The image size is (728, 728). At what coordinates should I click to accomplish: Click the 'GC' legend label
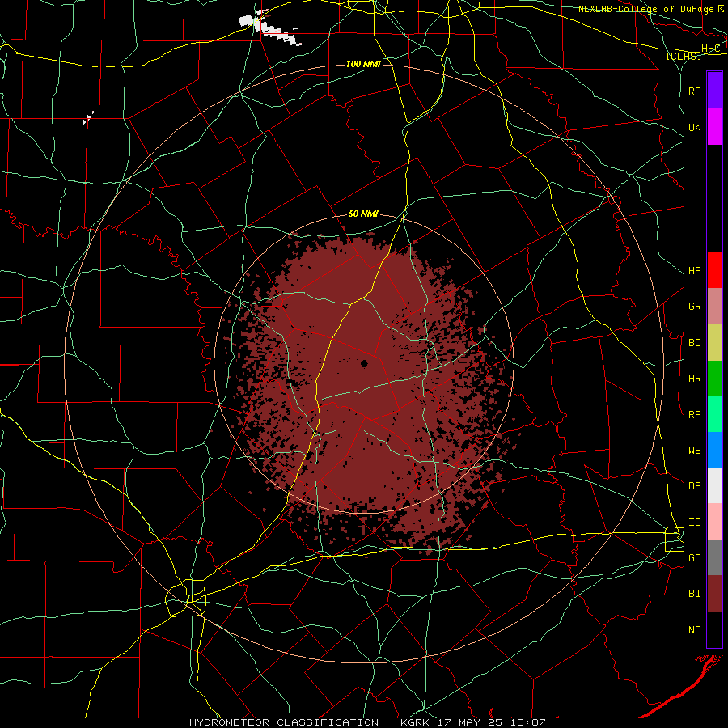(x=694, y=557)
